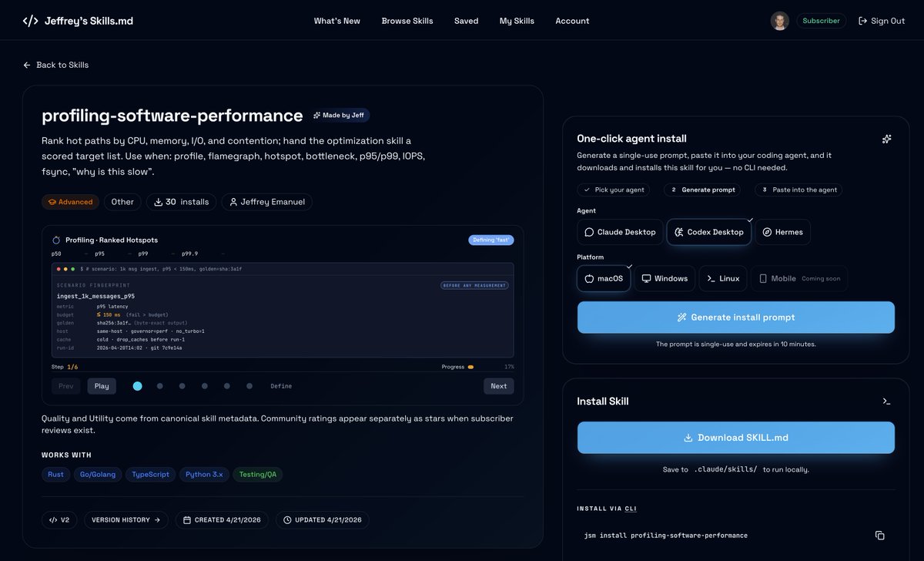Jump to sixth demo step dot
The width and height of the screenshot is (924, 561).
click(x=249, y=386)
